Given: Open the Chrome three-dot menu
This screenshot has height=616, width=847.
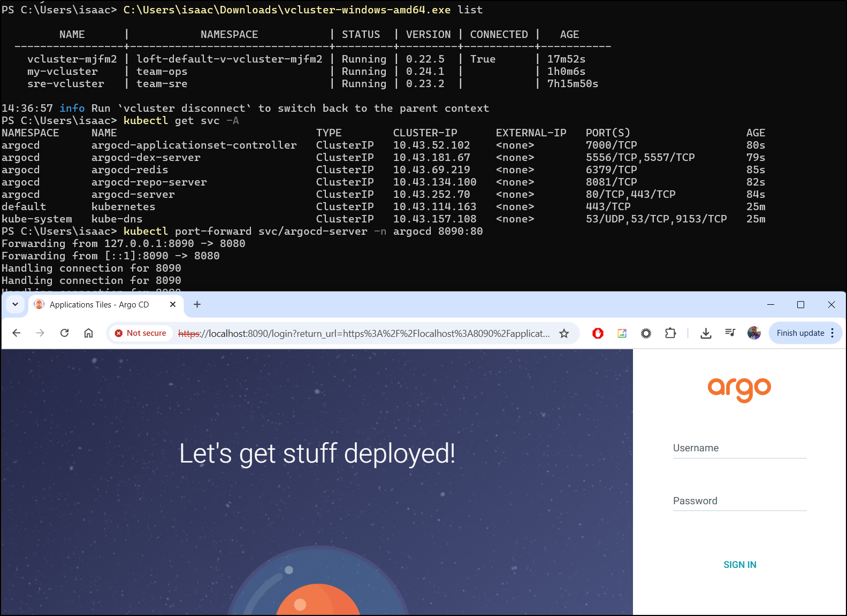Looking at the screenshot, I should (x=832, y=333).
